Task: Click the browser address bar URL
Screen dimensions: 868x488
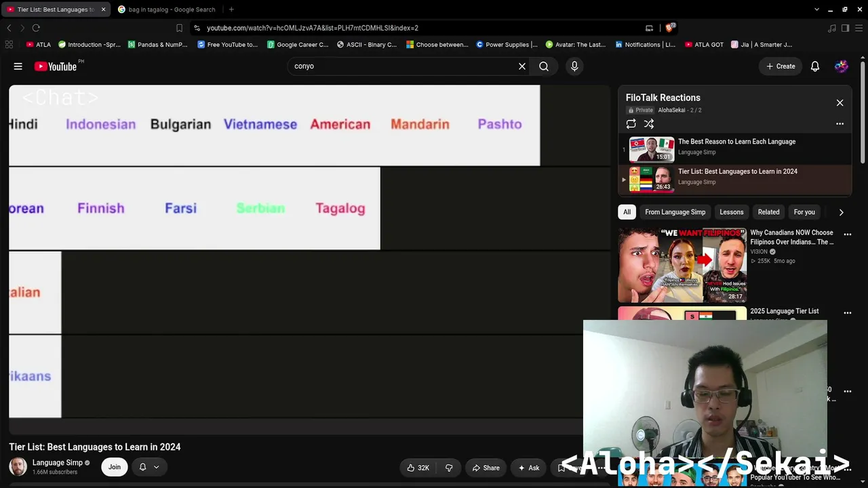Action: (x=313, y=28)
